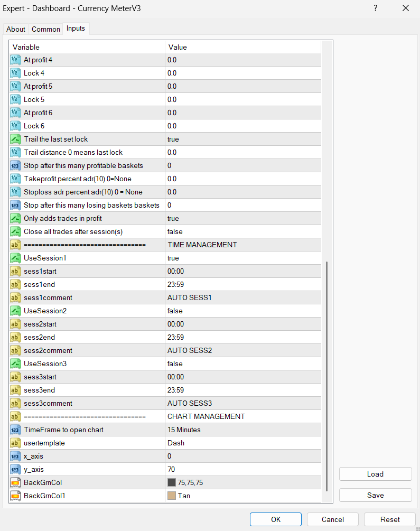Viewport: 420px width, 531px height.
Task: Load input settings from file
Action: pos(375,474)
